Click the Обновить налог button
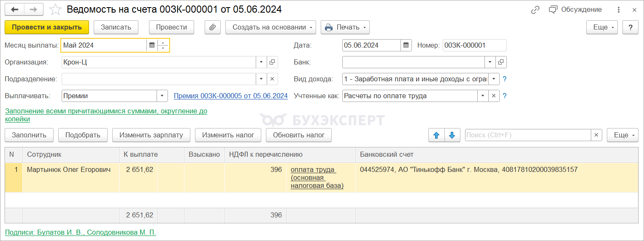The image size is (644, 241). tap(299, 135)
